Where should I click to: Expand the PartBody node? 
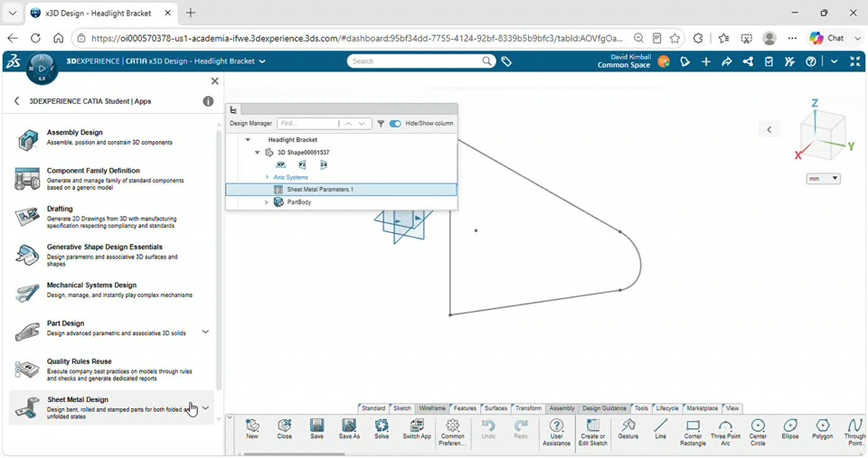(x=266, y=202)
